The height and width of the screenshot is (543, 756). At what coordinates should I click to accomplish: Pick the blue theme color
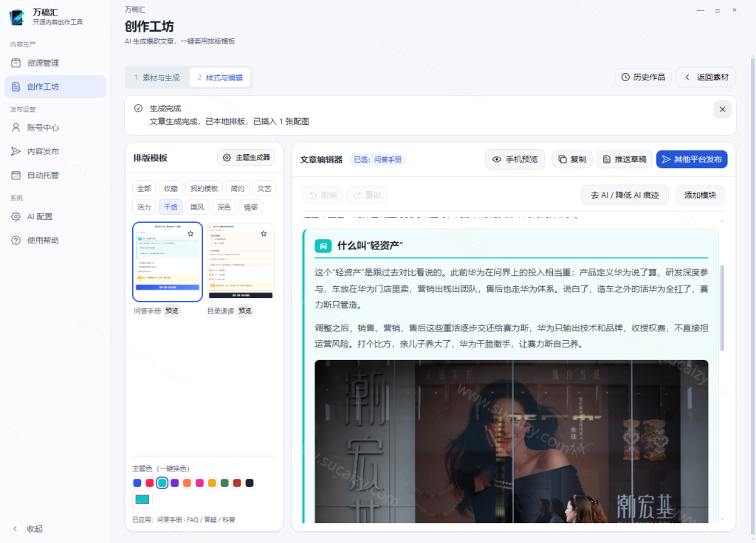[137, 483]
